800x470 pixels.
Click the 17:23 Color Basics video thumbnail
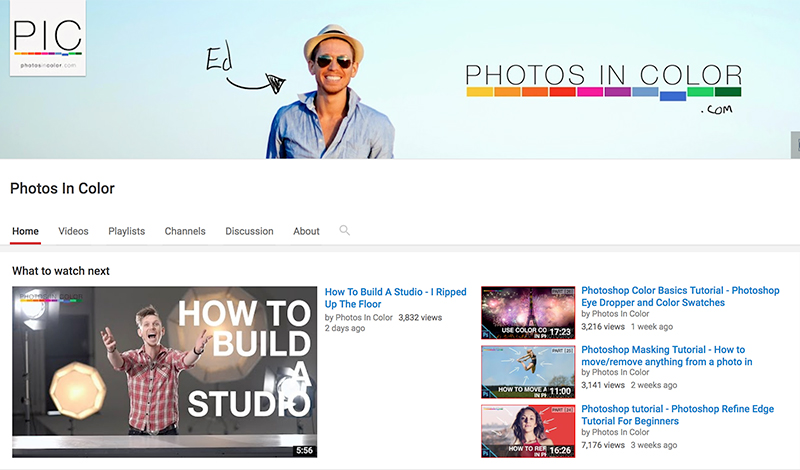coord(528,313)
